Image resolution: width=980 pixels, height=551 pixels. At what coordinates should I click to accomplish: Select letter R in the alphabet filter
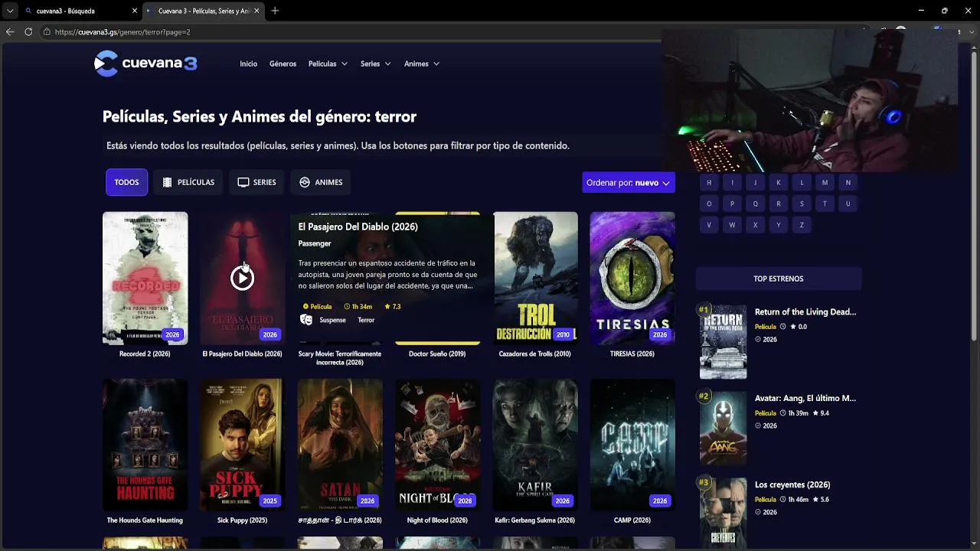(779, 204)
